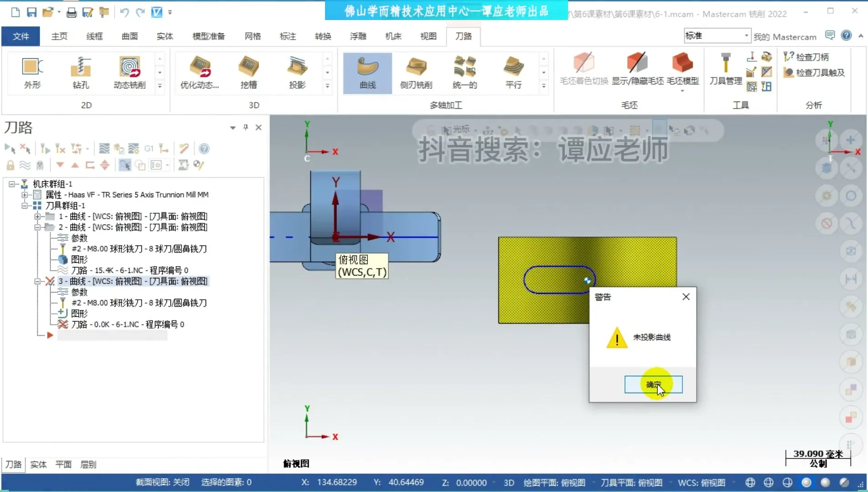Image resolution: width=868 pixels, height=492 pixels.
Task: Click the green status indicator light
Action: (807, 482)
